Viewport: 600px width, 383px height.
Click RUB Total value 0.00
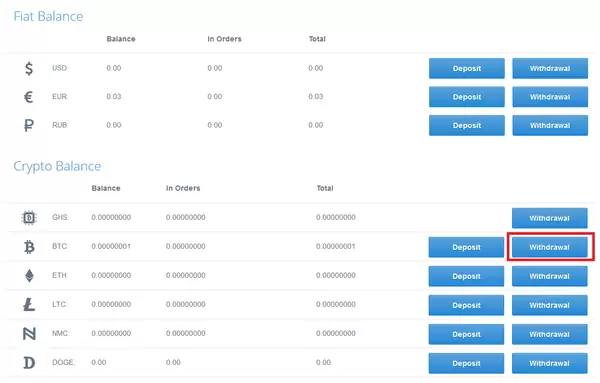pyautogui.click(x=316, y=125)
